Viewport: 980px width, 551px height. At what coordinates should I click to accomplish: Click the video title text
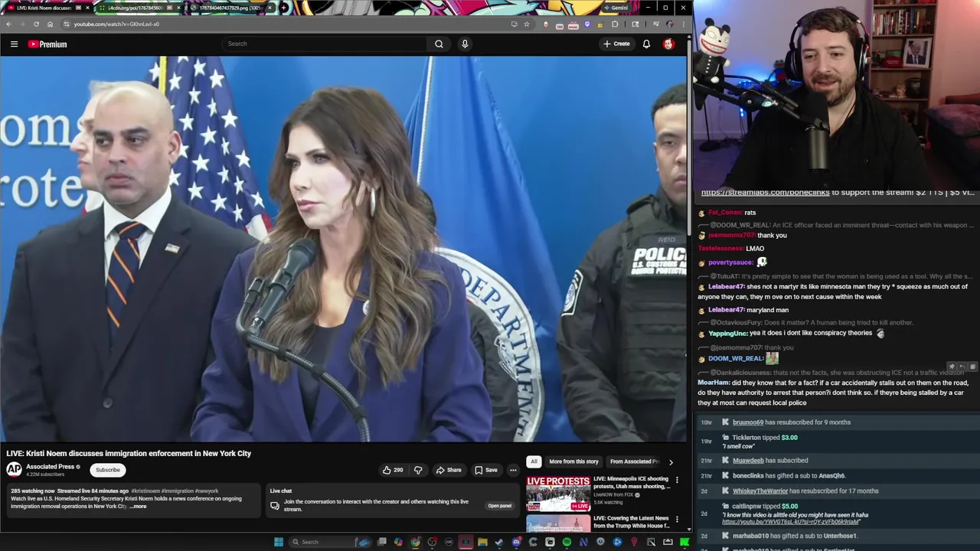(x=129, y=453)
